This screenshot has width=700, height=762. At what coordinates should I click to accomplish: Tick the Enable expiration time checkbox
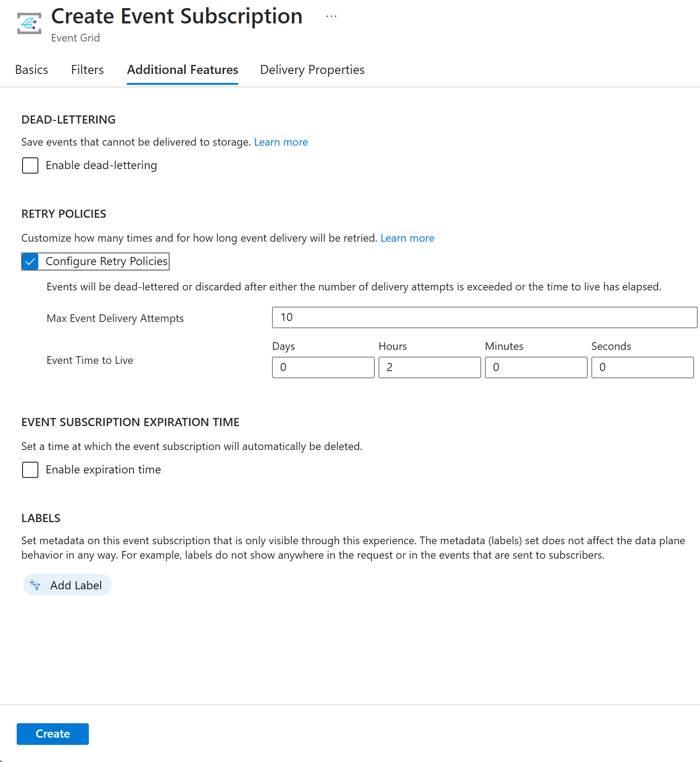[x=30, y=470]
